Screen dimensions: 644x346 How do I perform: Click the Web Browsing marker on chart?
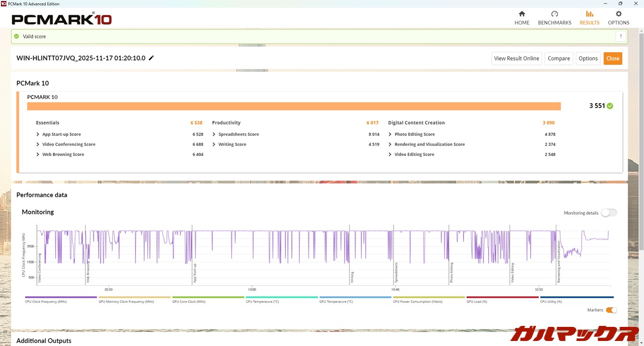pyautogui.click(x=88, y=272)
